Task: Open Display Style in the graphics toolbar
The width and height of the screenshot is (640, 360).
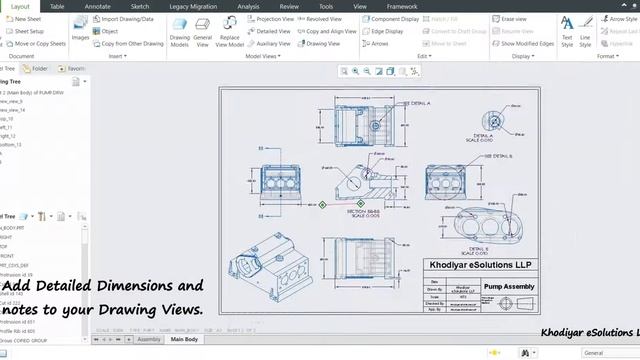Action: tap(391, 71)
